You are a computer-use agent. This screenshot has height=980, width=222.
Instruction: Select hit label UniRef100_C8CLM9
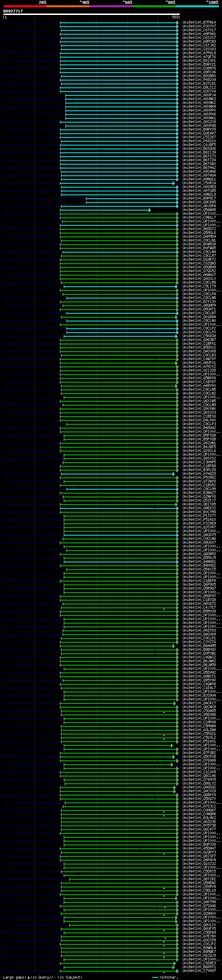[199, 489]
